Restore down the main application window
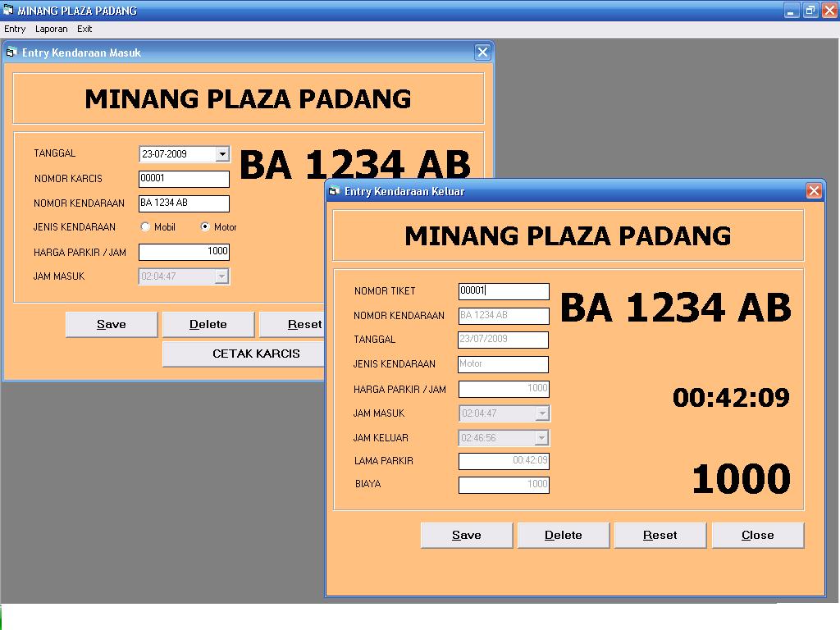 [x=810, y=10]
